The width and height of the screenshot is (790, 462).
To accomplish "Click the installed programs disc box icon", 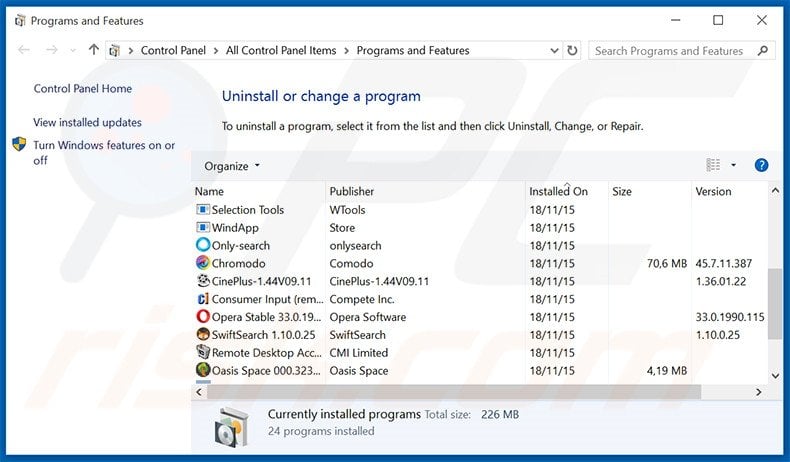I will click(231, 427).
